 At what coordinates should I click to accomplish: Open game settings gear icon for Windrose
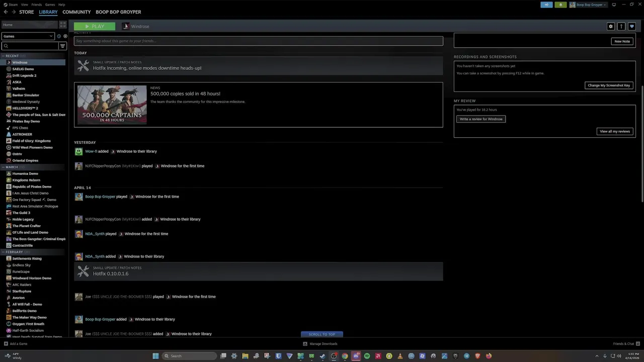coord(611,26)
